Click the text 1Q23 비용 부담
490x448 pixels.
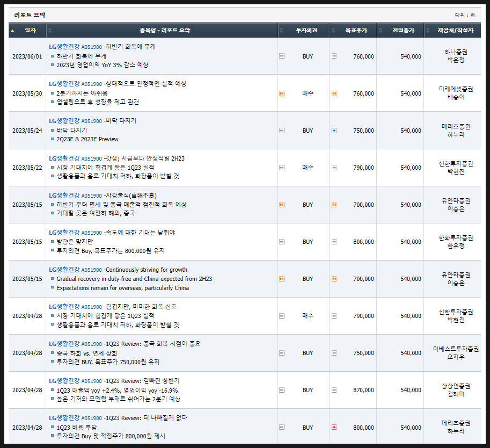coord(77,428)
